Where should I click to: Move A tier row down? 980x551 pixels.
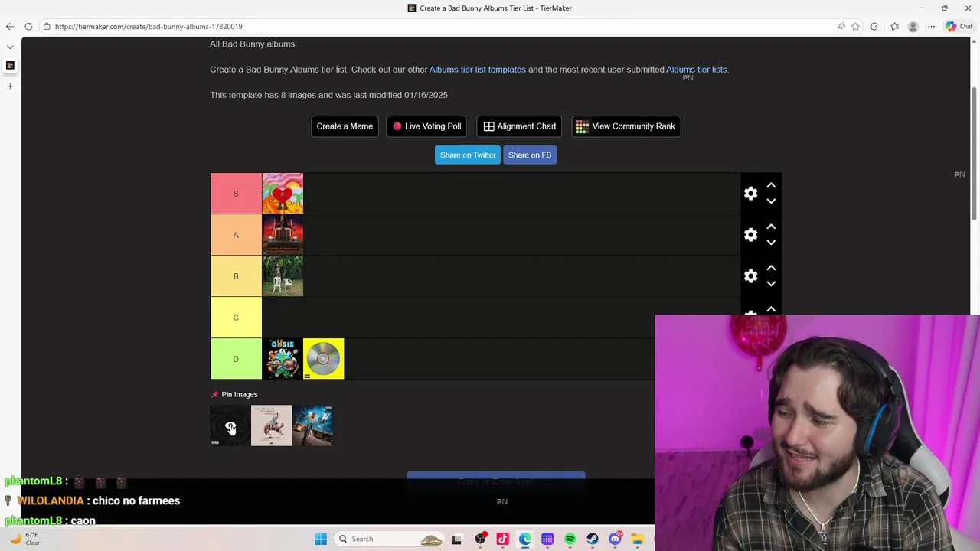(771, 243)
